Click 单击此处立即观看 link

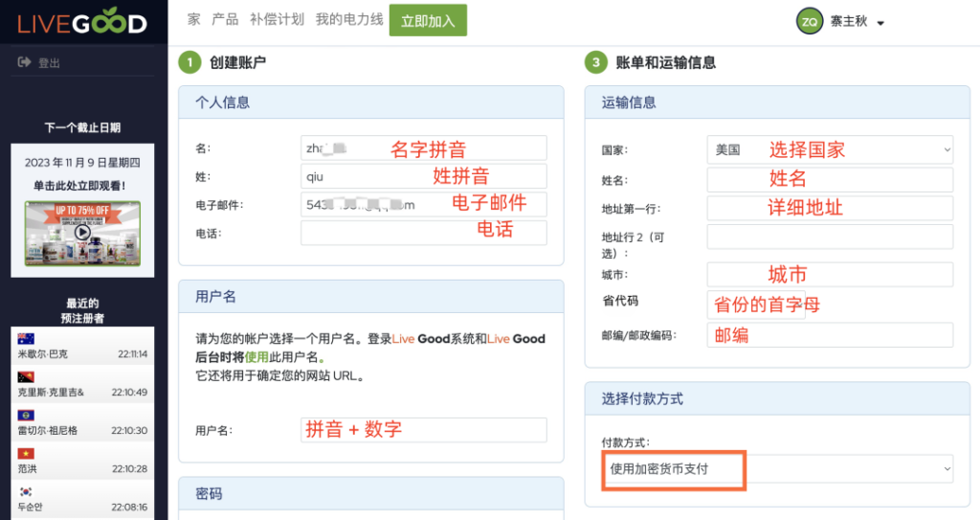pos(79,186)
